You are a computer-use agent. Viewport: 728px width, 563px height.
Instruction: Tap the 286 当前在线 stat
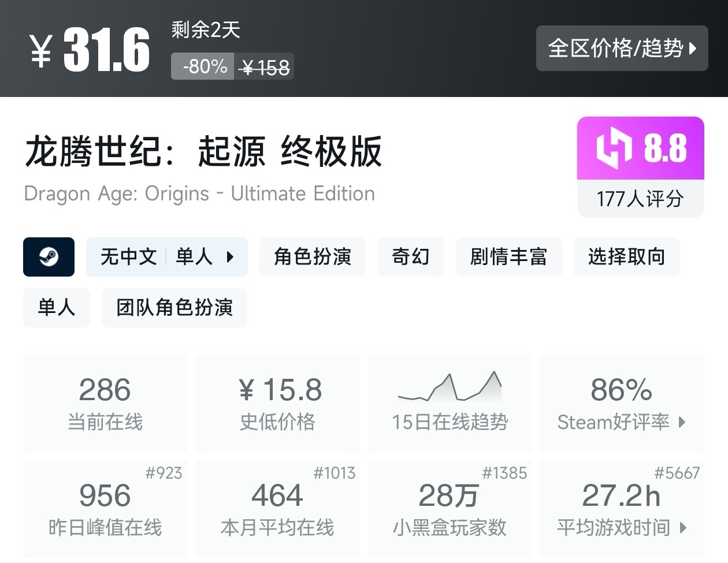(x=105, y=404)
